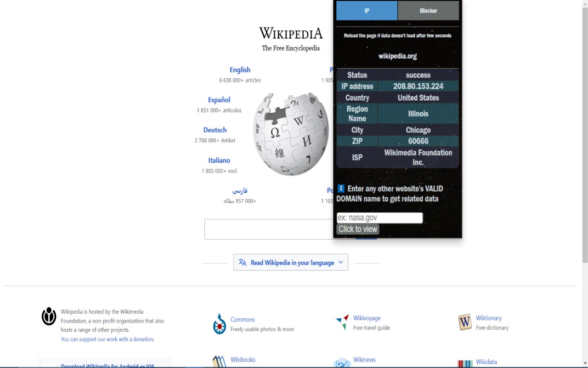Open the Wikidata project link
Screen dimensions: 588x368
pos(486,362)
